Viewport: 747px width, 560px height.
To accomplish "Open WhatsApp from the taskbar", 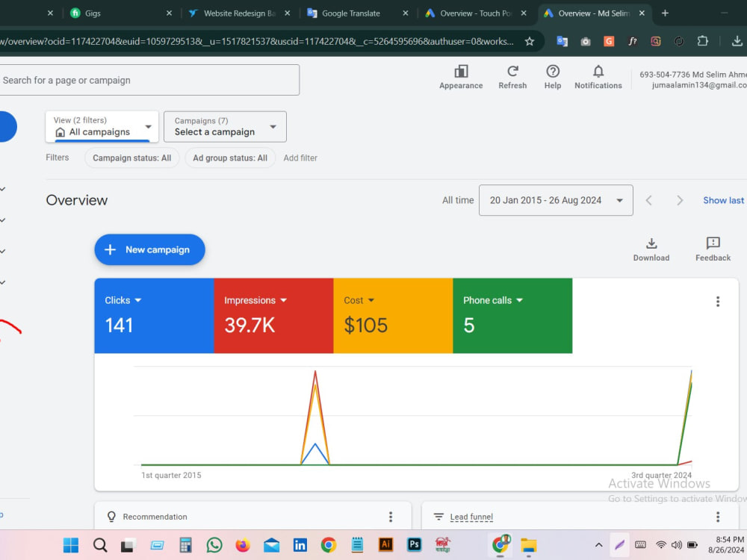I will (x=214, y=545).
